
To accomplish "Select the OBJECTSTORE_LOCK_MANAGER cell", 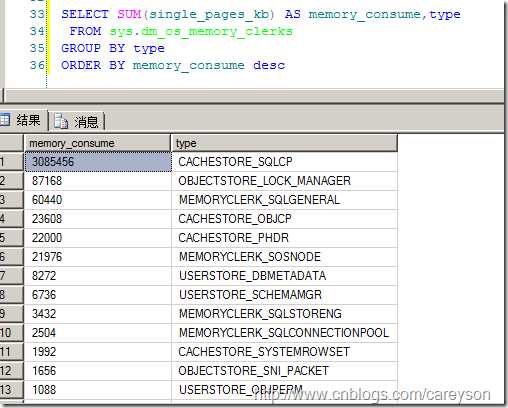I will point(284,181).
